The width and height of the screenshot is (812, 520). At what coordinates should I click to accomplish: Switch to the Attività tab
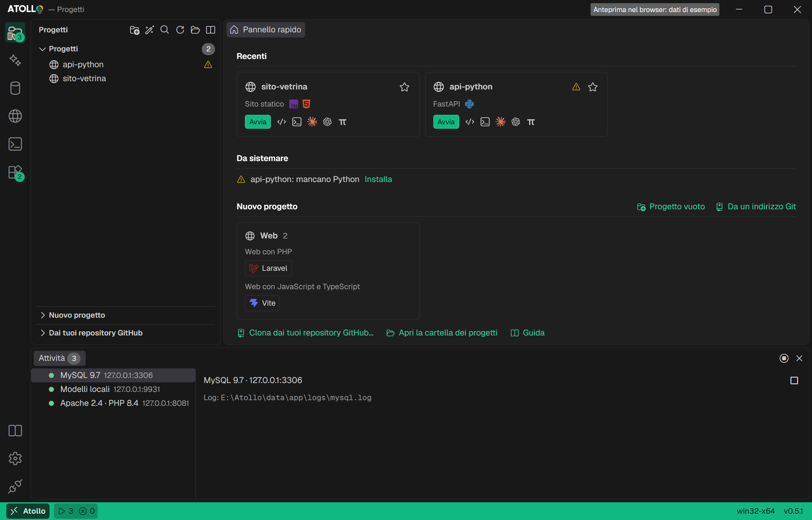59,358
